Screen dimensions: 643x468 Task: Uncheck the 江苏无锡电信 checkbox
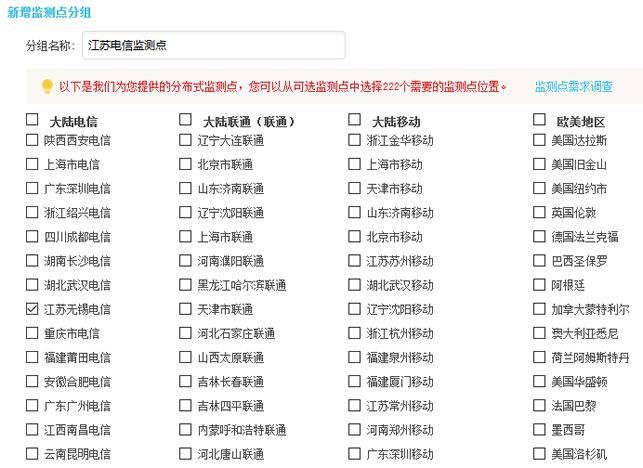coord(33,309)
